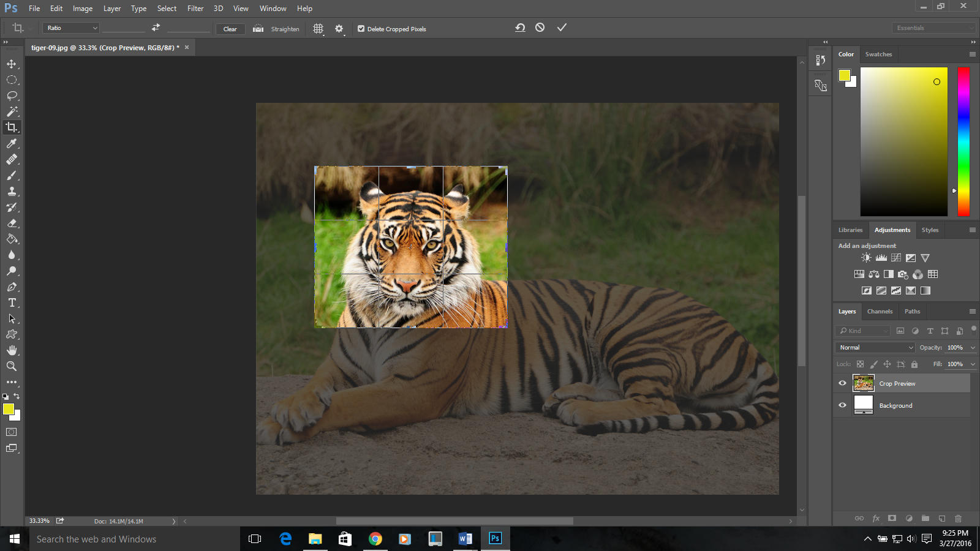The width and height of the screenshot is (980, 551).
Task: Hide the Crop Preview layer
Action: [x=842, y=383]
